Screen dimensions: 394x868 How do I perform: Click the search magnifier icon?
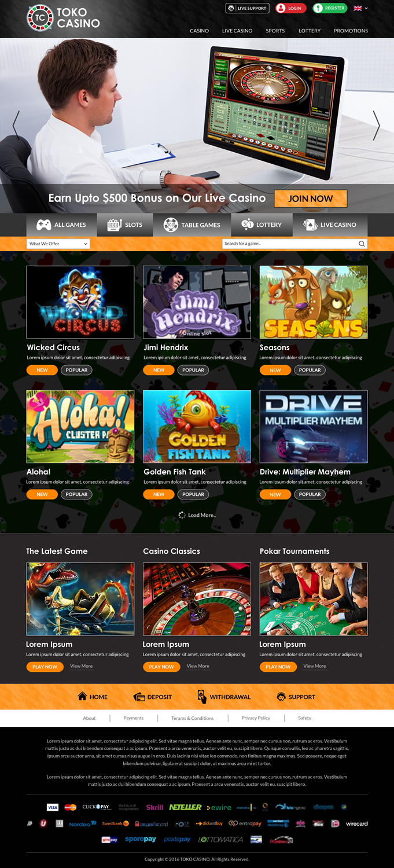click(362, 244)
